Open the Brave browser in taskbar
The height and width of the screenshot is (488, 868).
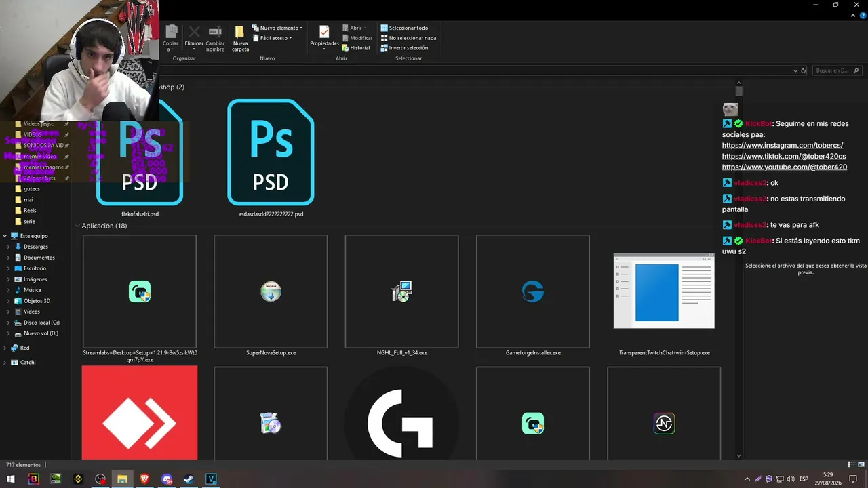click(144, 479)
